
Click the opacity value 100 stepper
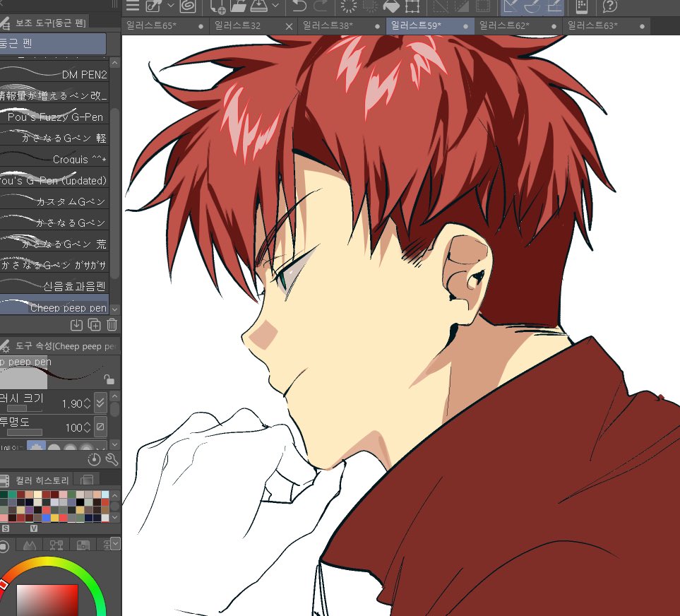point(87,427)
